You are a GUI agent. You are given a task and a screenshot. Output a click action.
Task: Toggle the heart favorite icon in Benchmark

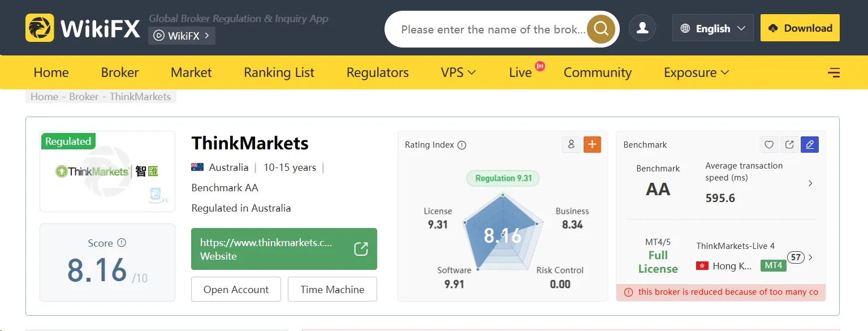click(769, 145)
